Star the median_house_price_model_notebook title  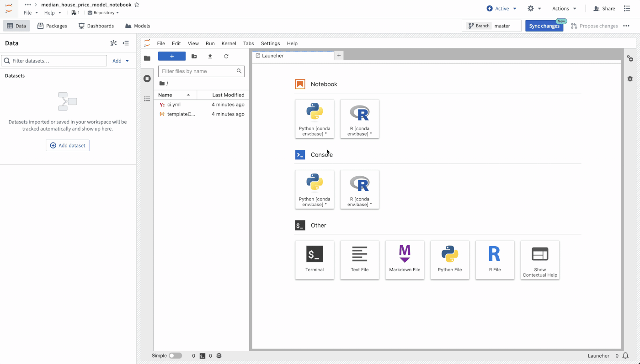point(137,5)
